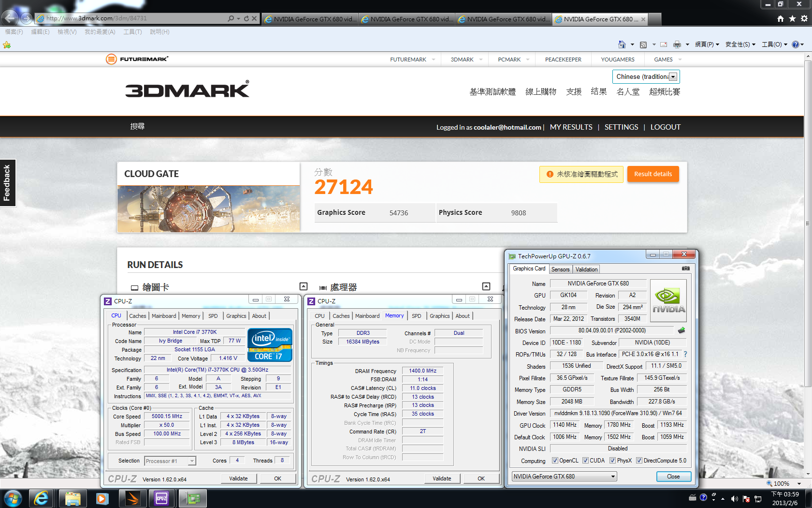The image size is (812, 508).
Task: Select Graphics tab in left CPU-Z window
Action: (x=236, y=316)
